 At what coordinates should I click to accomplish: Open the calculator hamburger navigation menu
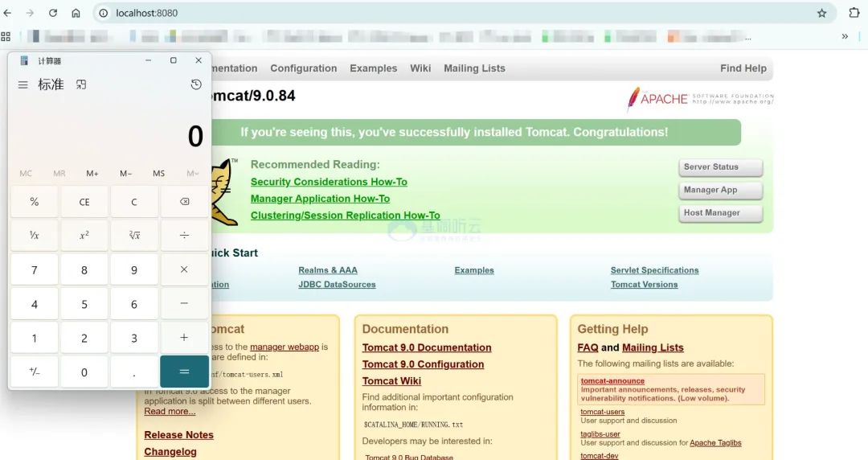tap(23, 84)
